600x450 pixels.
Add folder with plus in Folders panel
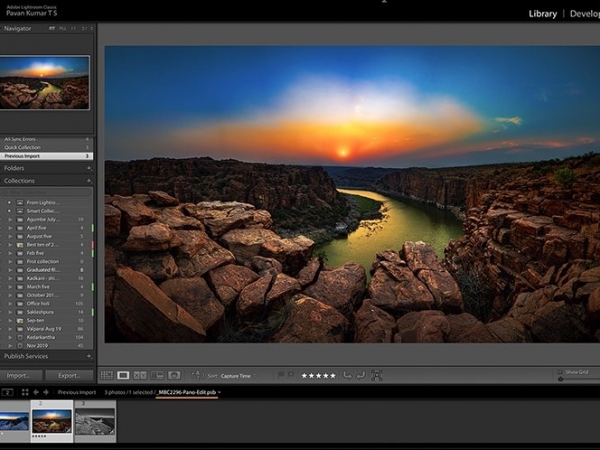tap(89, 168)
